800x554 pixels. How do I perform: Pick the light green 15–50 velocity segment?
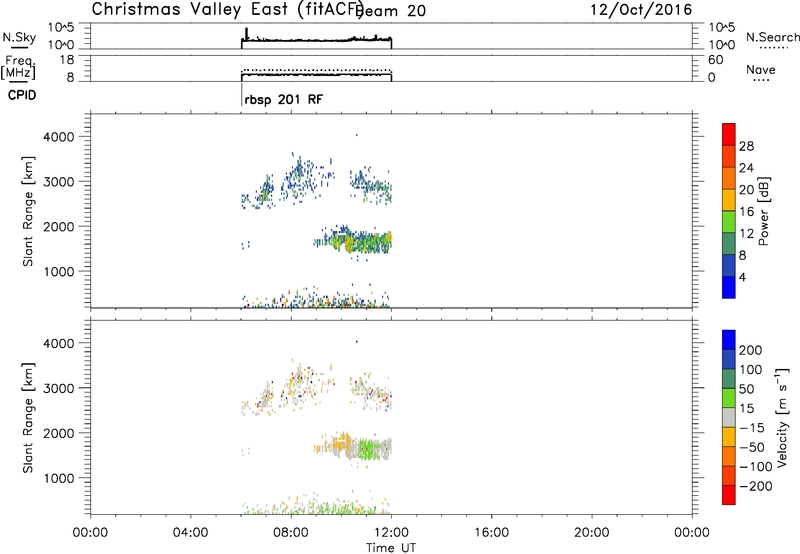pyautogui.click(x=729, y=398)
